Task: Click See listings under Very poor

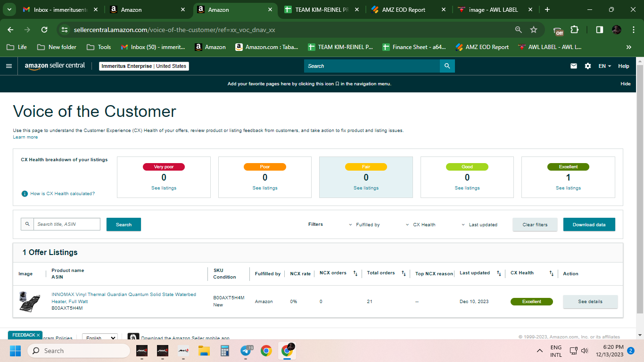Action: [x=164, y=188]
